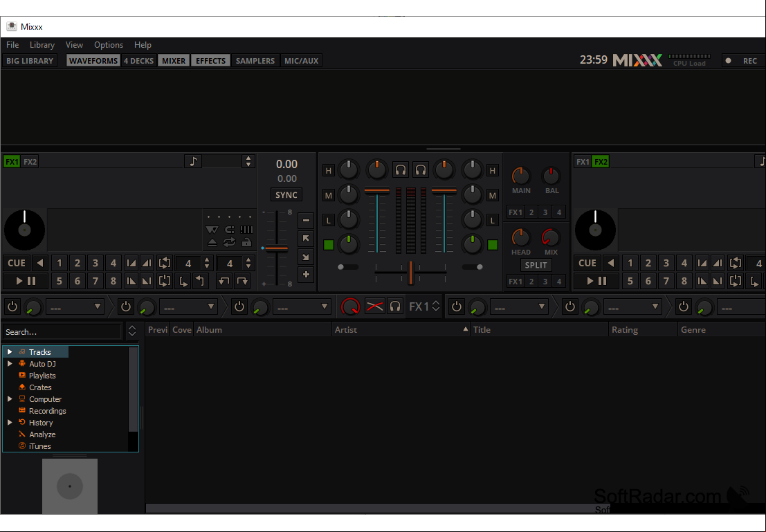Click the red crossed-lines mix mode icon in FX1 unit
The width and height of the screenshot is (766, 532).
[x=374, y=306]
